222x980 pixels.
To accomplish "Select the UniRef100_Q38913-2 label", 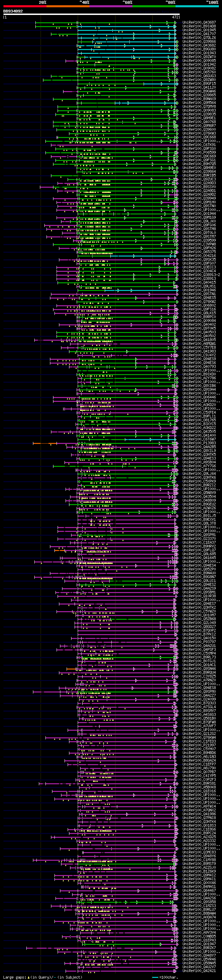I will point(201,275).
